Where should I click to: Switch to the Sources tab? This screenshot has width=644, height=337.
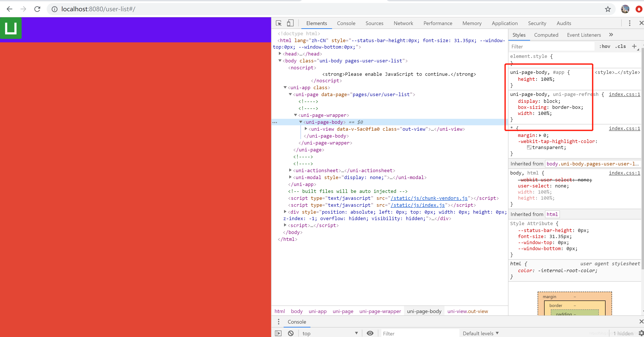374,23
